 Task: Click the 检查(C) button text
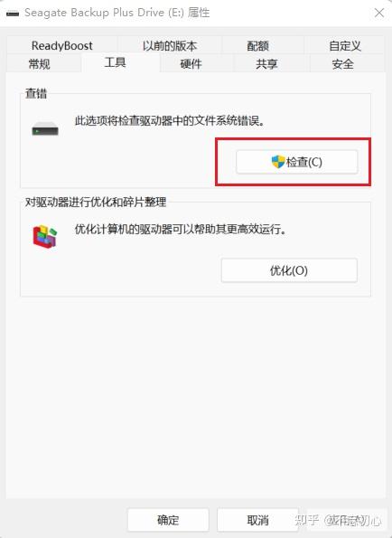click(x=304, y=162)
